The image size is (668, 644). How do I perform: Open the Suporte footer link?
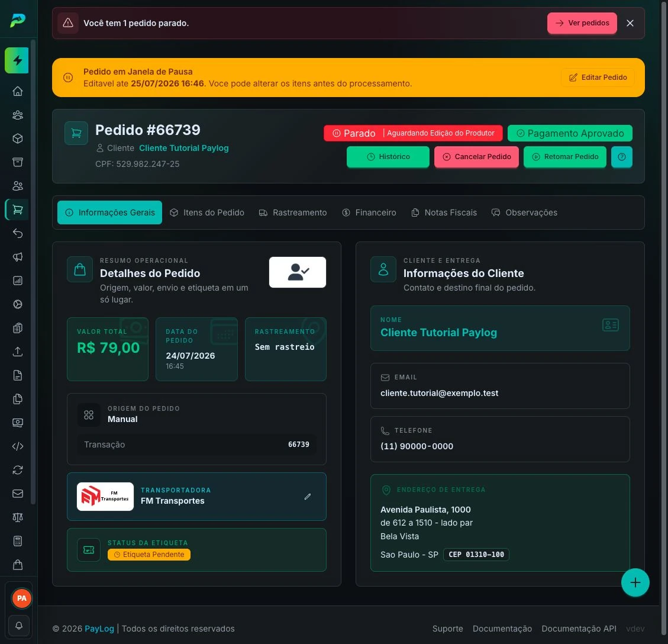[x=447, y=629]
